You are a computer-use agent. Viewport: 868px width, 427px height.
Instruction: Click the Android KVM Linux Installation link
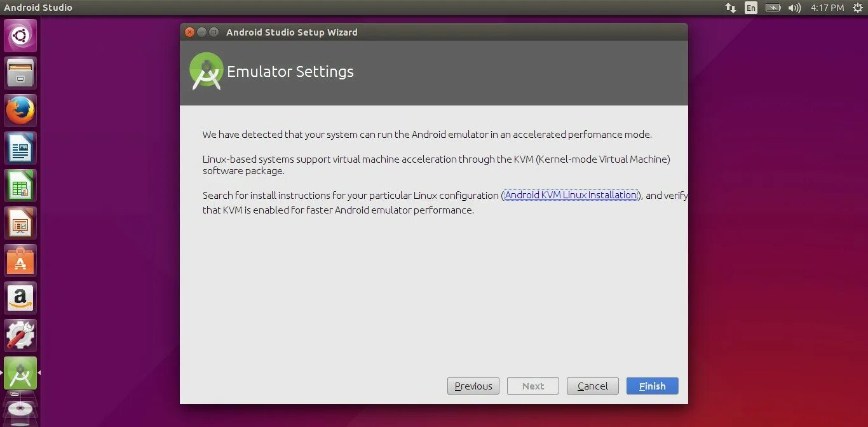click(x=571, y=195)
